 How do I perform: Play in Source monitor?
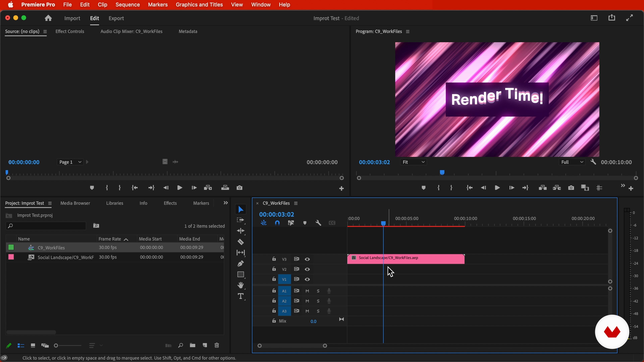[x=180, y=188]
